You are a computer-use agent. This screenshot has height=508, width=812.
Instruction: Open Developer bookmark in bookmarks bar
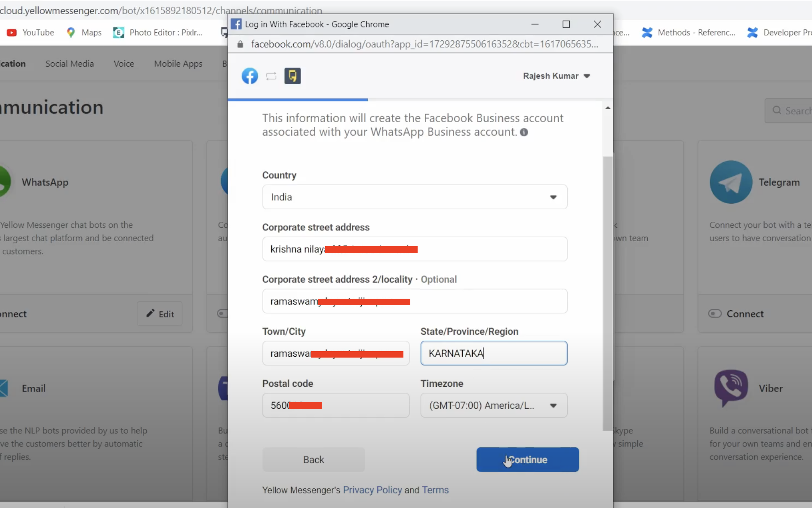coord(779,32)
